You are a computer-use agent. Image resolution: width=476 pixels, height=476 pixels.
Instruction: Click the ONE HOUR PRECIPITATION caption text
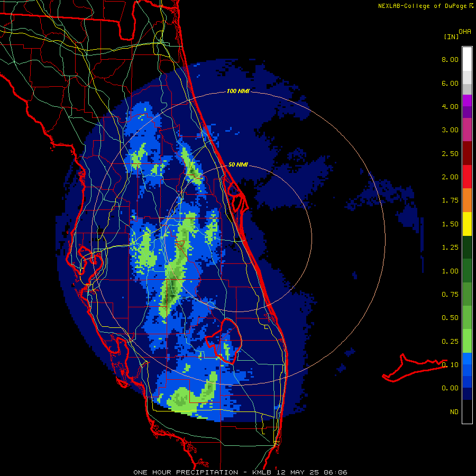point(186,472)
